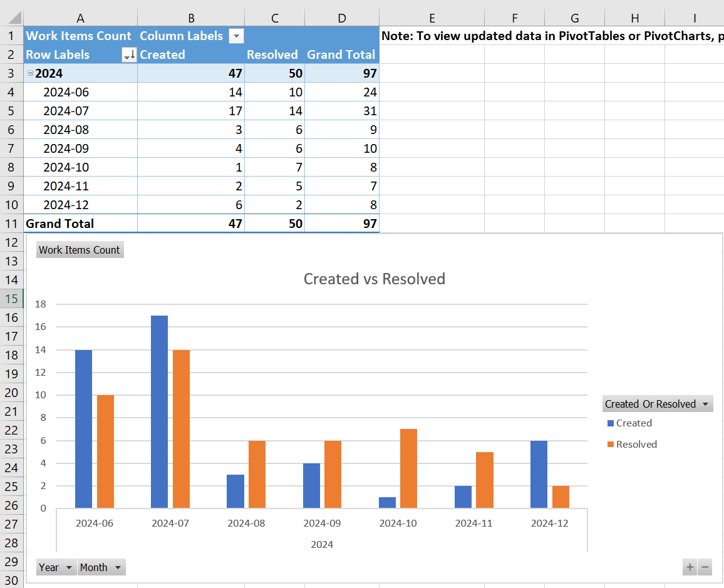Open the Year field button dropdown
This screenshot has width=724, height=588.
tap(68, 567)
